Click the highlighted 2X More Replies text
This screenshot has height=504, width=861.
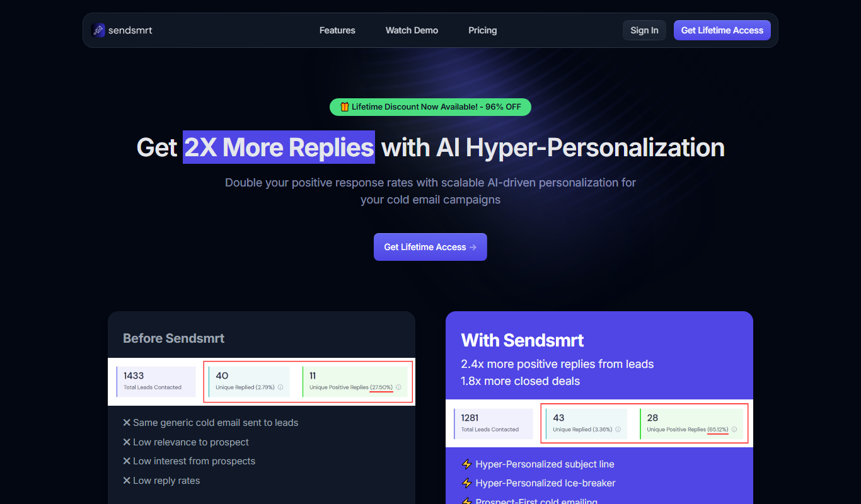click(x=279, y=147)
